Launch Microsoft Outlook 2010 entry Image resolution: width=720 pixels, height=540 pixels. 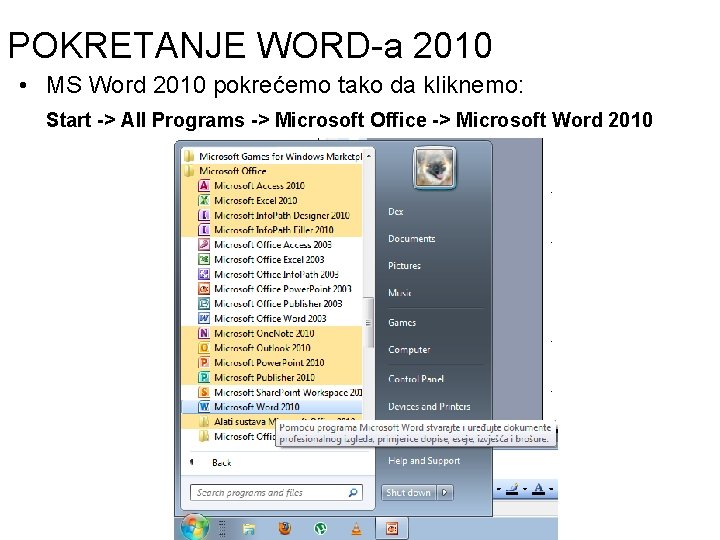coord(272,348)
